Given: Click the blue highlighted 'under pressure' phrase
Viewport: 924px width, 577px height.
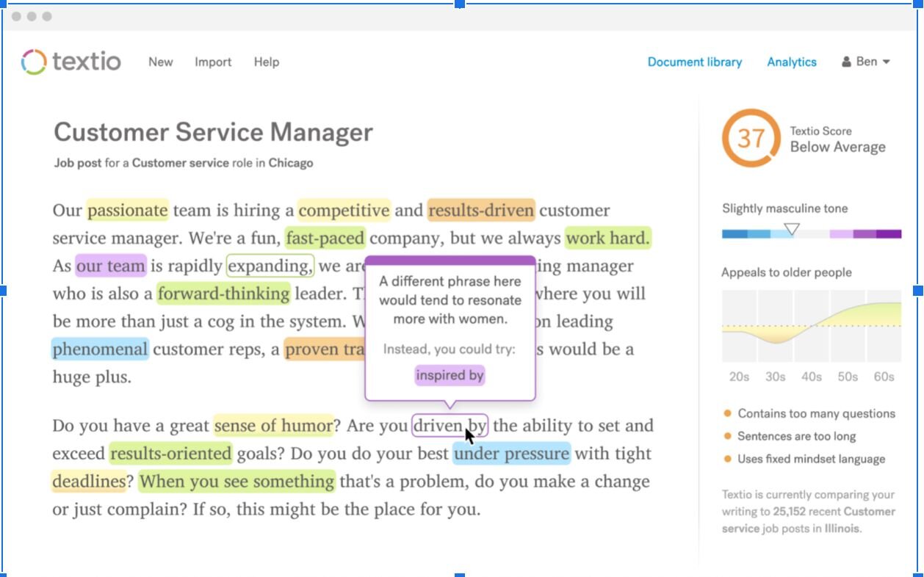Looking at the screenshot, I should click(511, 454).
